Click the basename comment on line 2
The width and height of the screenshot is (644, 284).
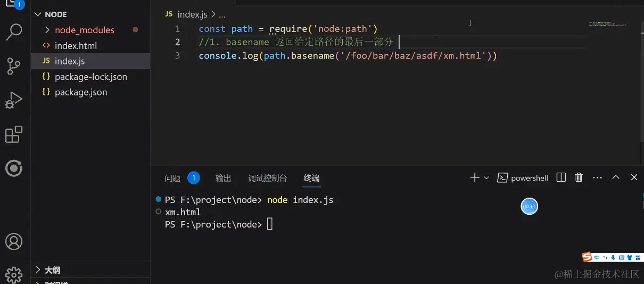click(295, 42)
